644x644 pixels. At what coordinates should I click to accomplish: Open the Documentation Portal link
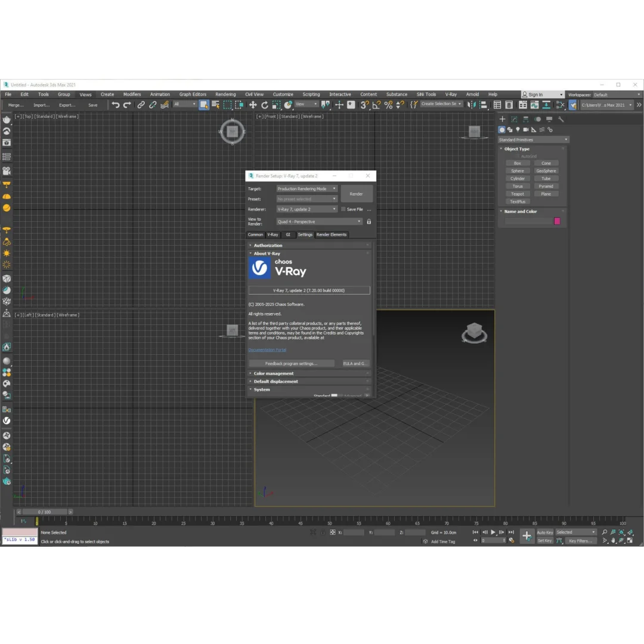(x=267, y=350)
